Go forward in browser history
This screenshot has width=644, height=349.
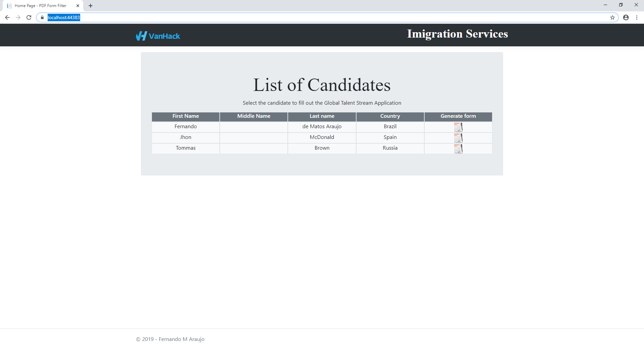[x=18, y=17]
